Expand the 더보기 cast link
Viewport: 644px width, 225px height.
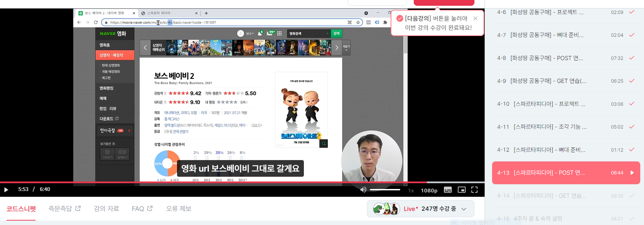pos(256,125)
